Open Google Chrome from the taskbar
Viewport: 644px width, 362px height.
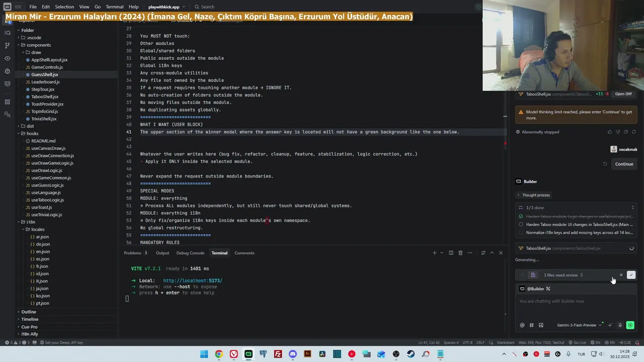218,354
